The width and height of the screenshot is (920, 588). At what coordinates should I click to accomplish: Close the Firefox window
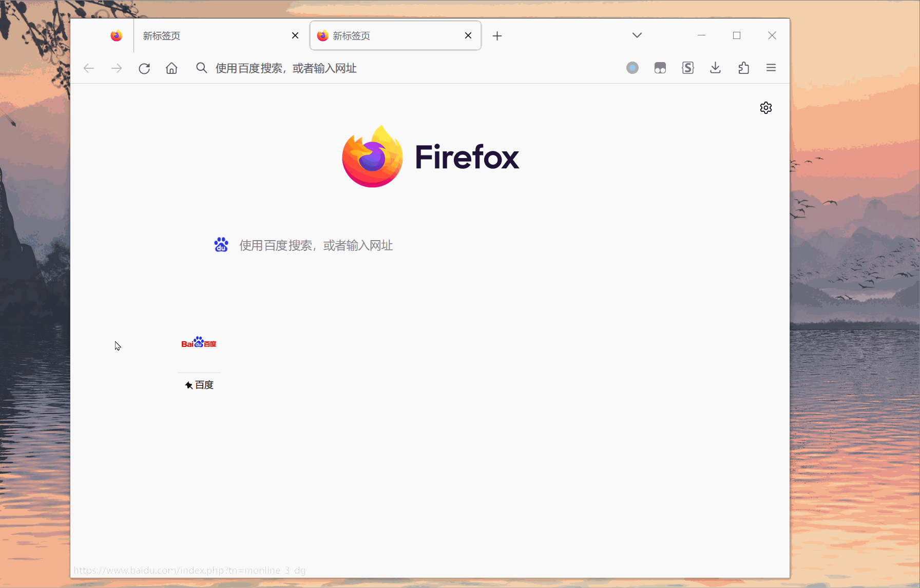pos(772,35)
